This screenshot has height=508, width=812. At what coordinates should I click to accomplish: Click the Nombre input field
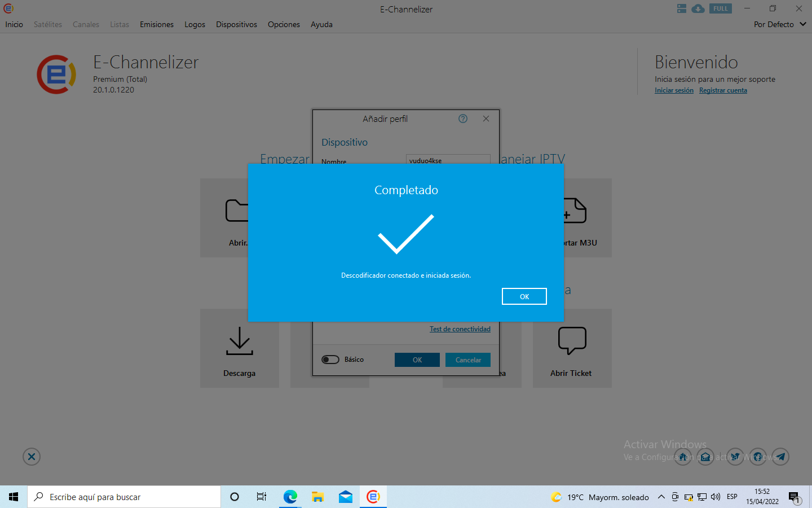point(448,160)
